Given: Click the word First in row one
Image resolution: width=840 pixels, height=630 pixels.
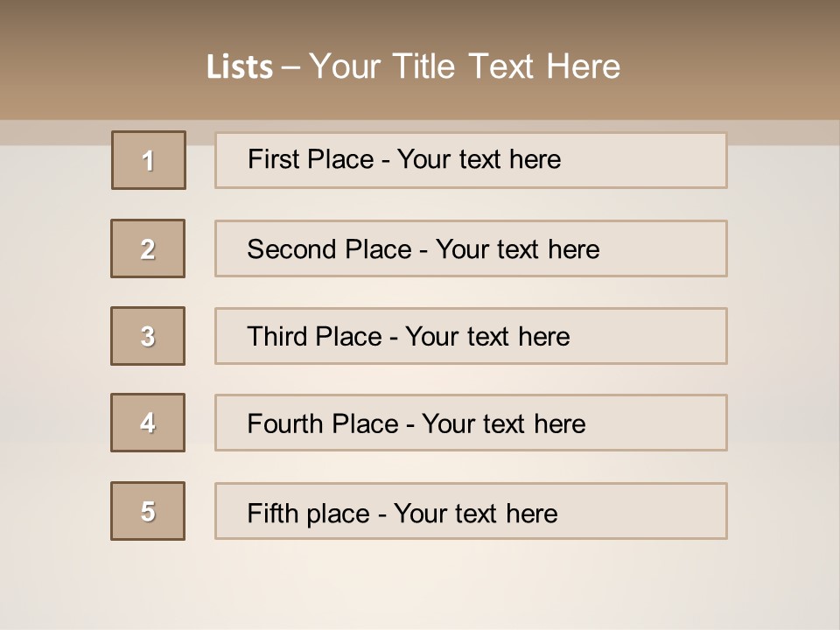Looking at the screenshot, I should click(x=273, y=159).
